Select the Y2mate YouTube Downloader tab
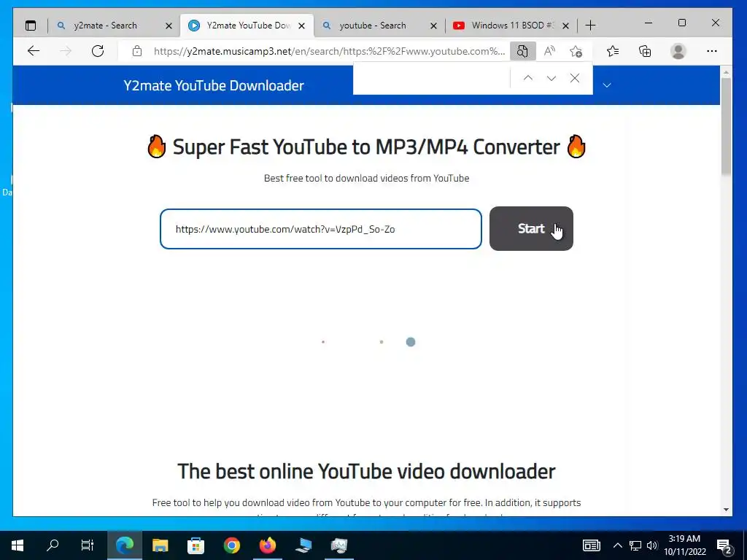 click(x=247, y=26)
